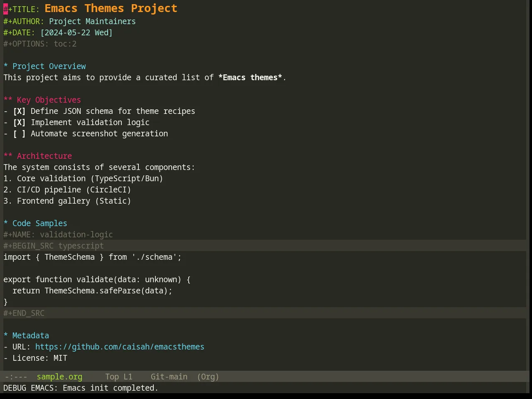Image resolution: width=532 pixels, height=399 pixels.
Task: Open the github.com/caisah/emacsthemes link
Action: pyautogui.click(x=120, y=347)
